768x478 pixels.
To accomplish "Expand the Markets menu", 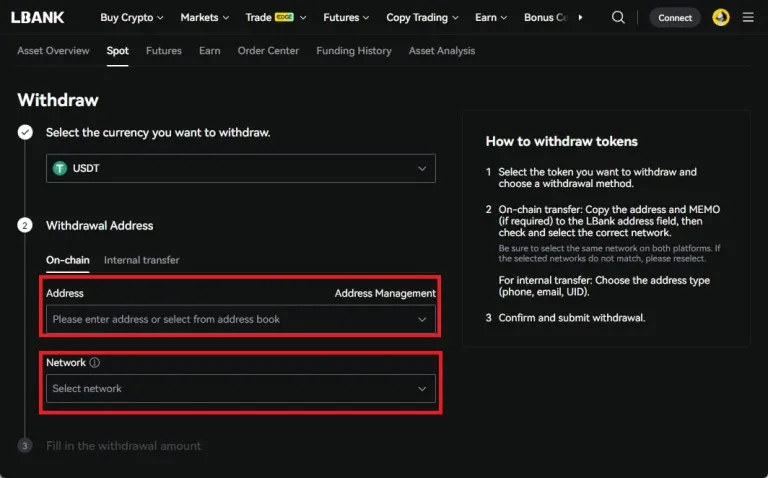I will coord(204,18).
